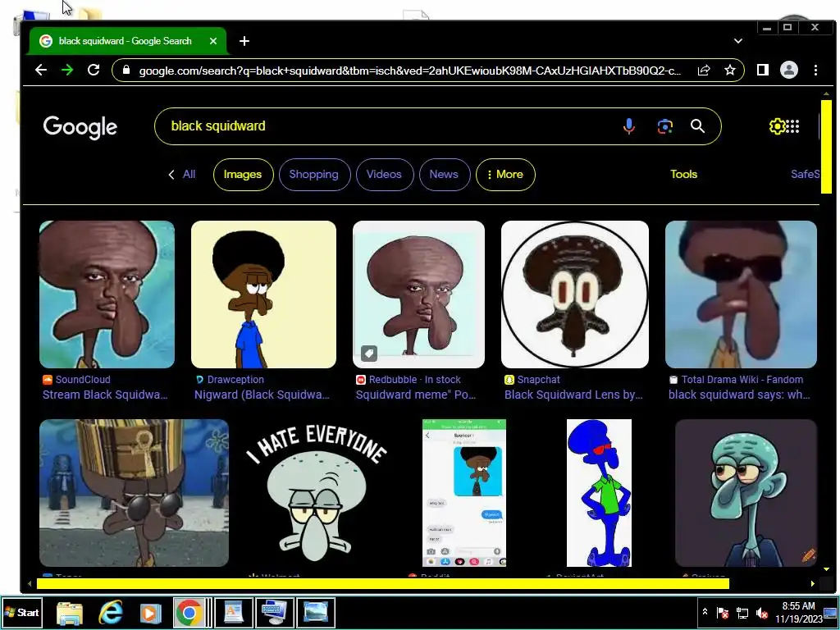Close the black squidward tab

tap(213, 41)
